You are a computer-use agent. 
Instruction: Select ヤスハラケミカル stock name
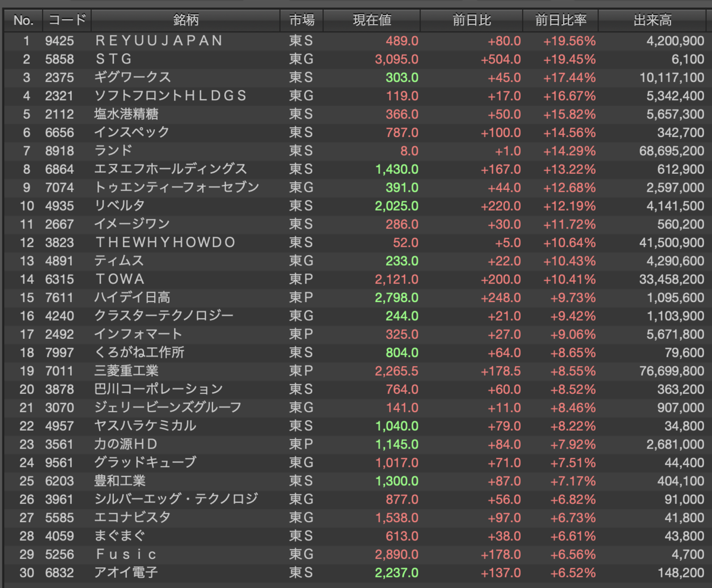145,426
